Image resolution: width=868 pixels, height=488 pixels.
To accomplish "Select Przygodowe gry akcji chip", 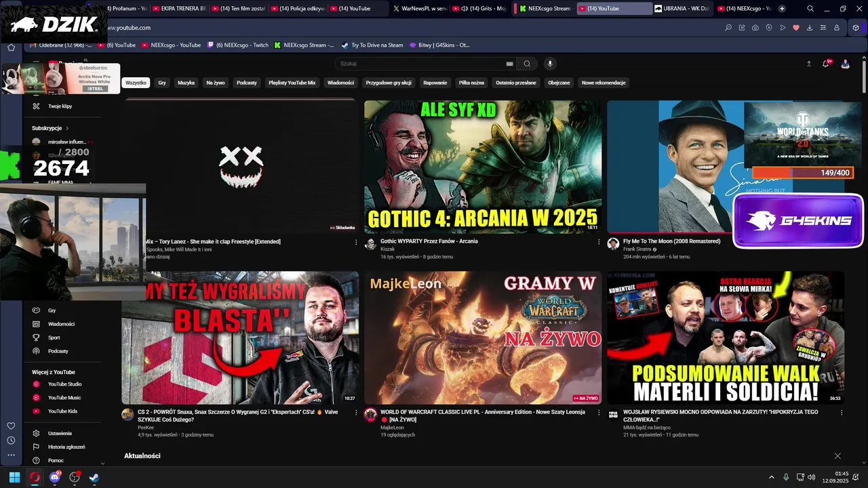I will pos(389,83).
